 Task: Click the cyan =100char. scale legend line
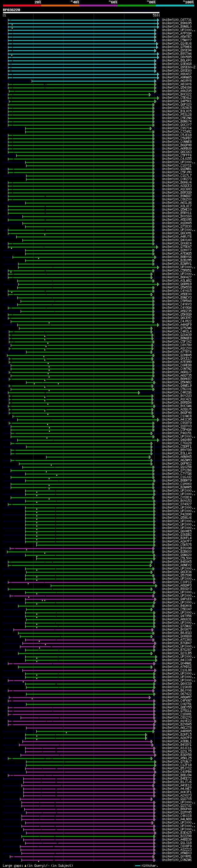click(138, 866)
